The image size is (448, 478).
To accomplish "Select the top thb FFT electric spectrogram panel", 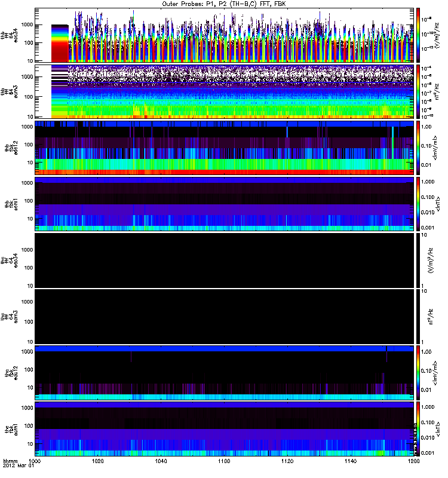I will [x=239, y=35].
